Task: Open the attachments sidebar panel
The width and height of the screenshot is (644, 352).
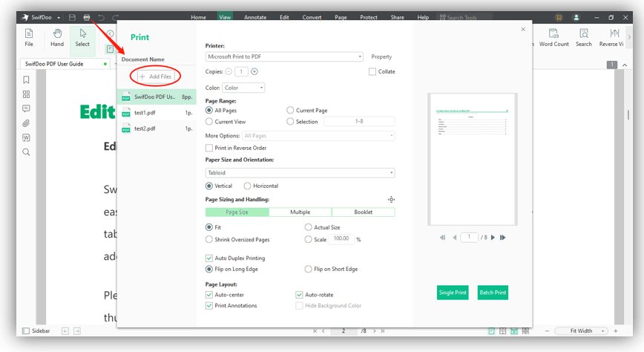Action: point(26,123)
